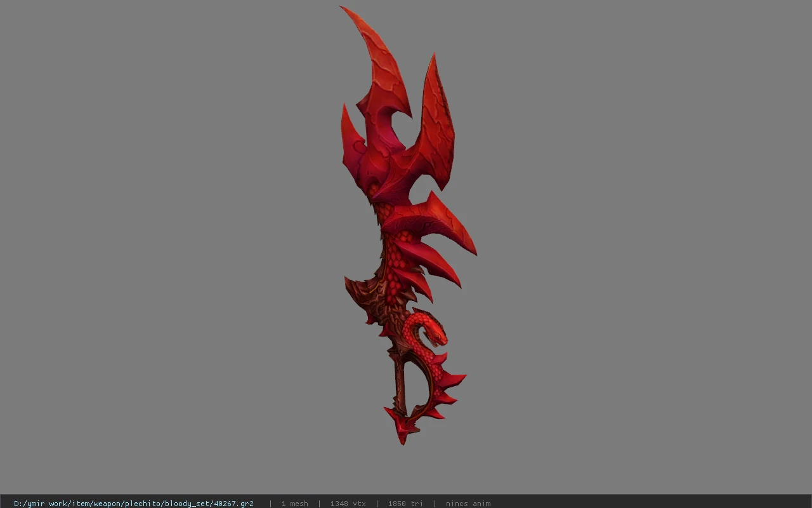Image resolution: width=812 pixels, height=508 pixels.
Task: Click the '1348 vtx' vertex count
Action: pyautogui.click(x=348, y=504)
